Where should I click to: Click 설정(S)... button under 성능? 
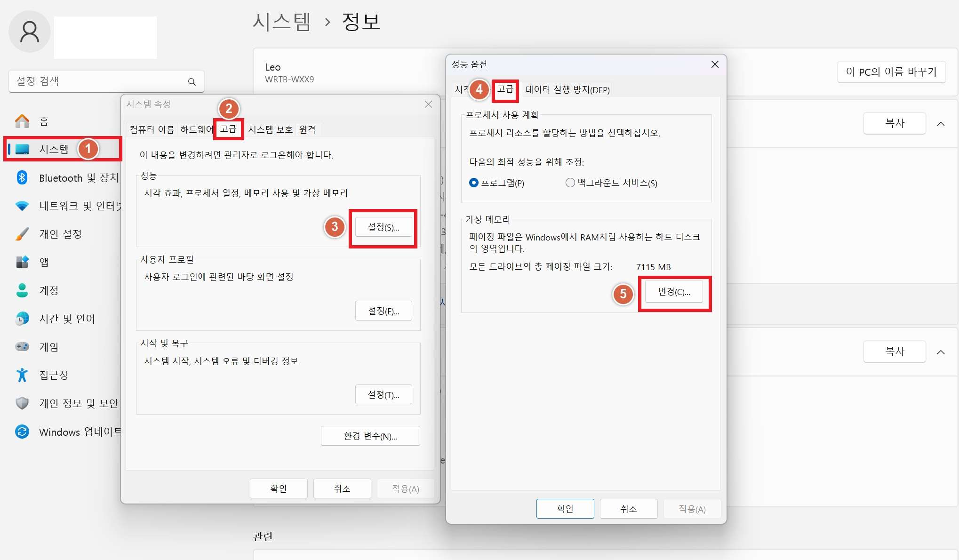pos(384,227)
